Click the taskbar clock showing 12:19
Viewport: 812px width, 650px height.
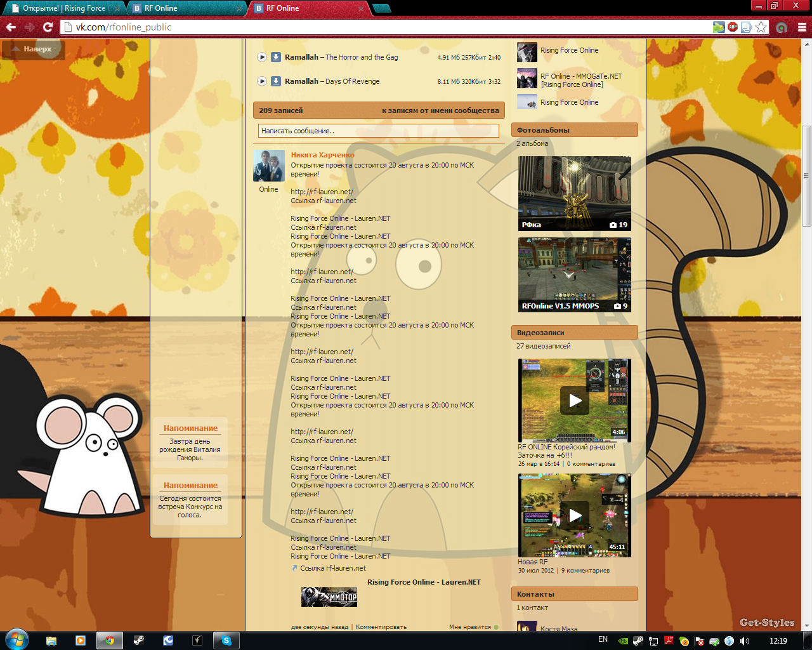[x=778, y=641]
